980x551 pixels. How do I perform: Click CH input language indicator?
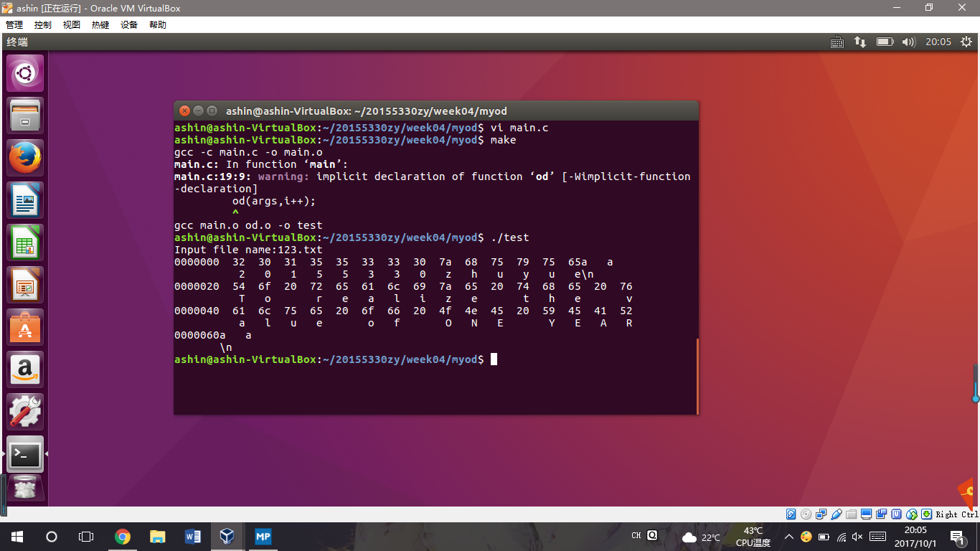tap(636, 535)
